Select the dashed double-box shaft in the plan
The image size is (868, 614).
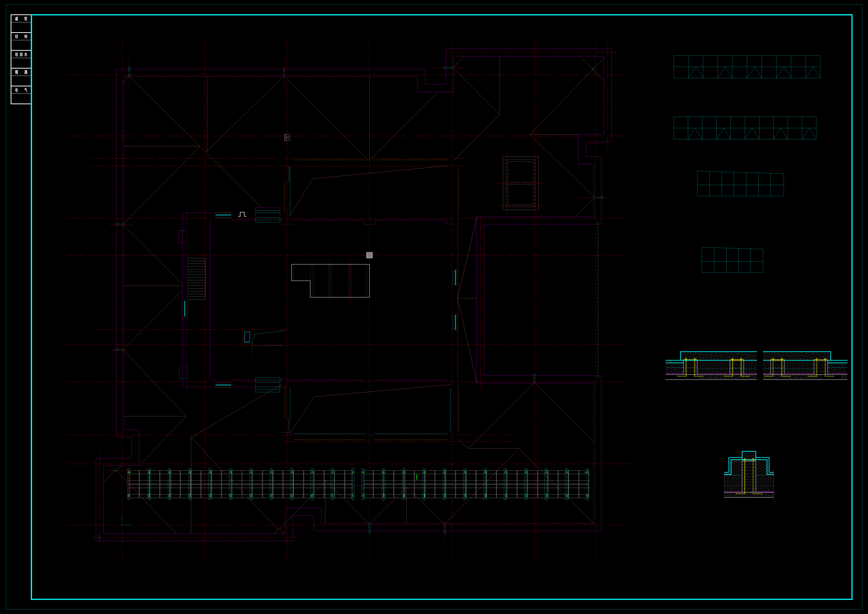click(521, 183)
